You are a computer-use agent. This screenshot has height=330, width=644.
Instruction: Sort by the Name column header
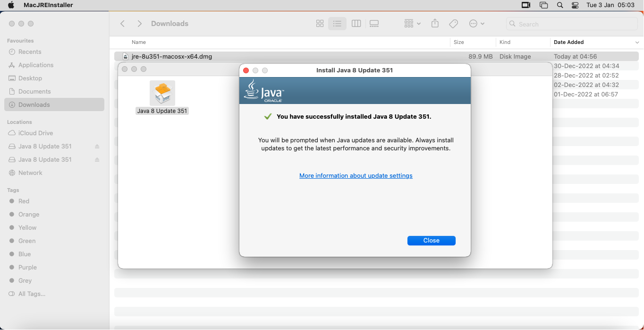(139, 43)
